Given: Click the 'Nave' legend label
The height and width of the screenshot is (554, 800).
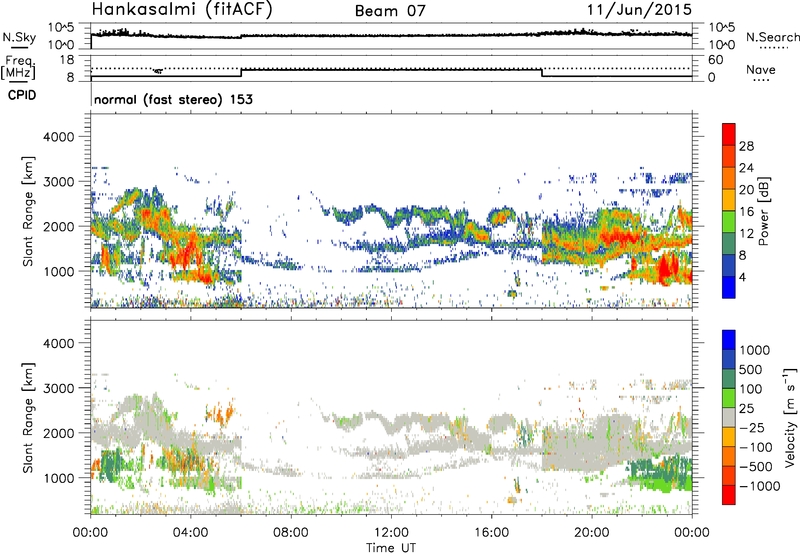Looking at the screenshot, I should pos(761,69).
